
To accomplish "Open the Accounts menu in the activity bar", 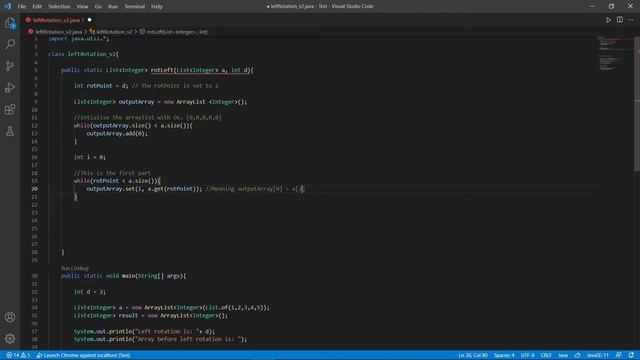I will [x=10, y=317].
